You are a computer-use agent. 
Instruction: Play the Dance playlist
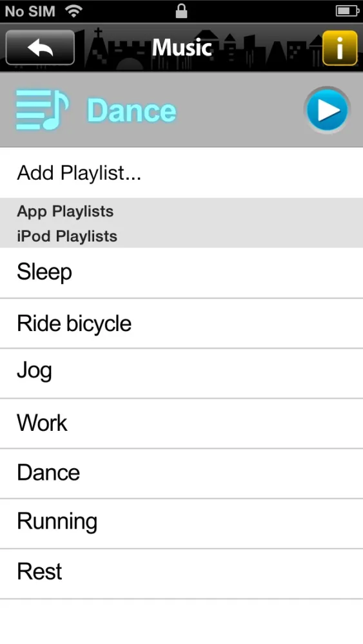[x=328, y=110]
